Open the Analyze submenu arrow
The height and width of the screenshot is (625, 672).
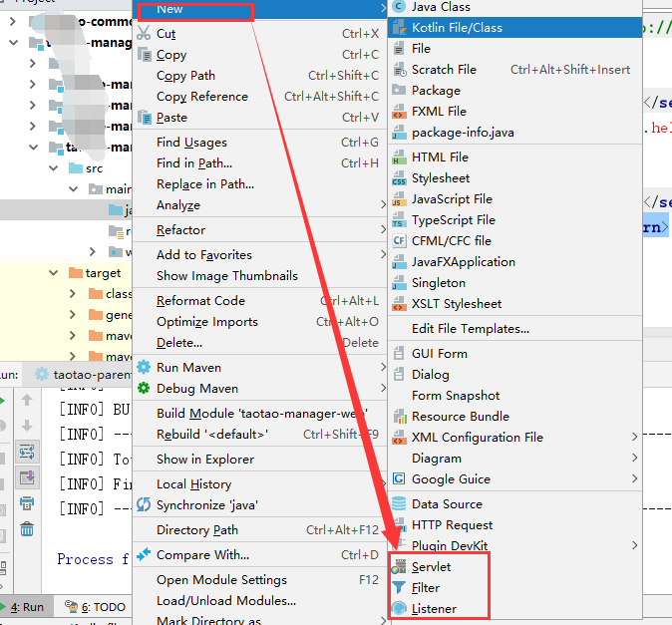coord(383,204)
